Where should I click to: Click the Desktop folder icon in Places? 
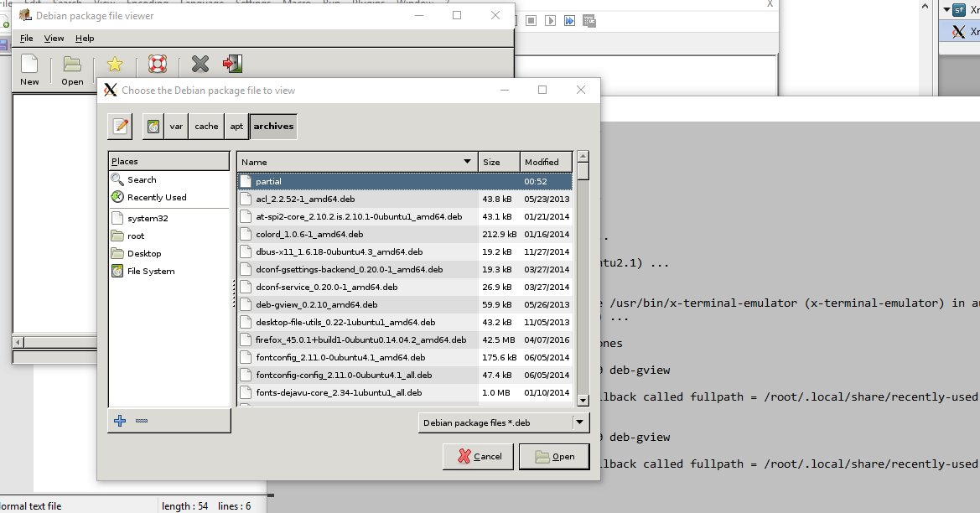point(117,253)
